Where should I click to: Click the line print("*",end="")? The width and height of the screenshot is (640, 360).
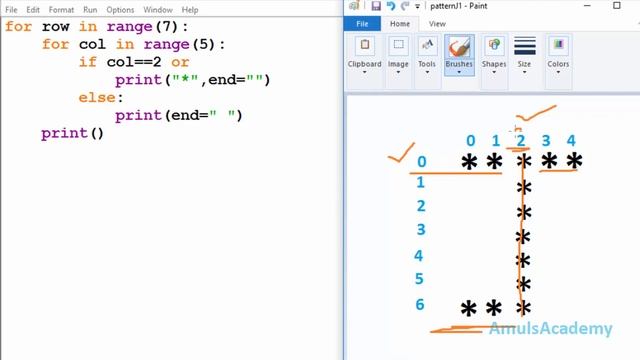click(x=193, y=80)
